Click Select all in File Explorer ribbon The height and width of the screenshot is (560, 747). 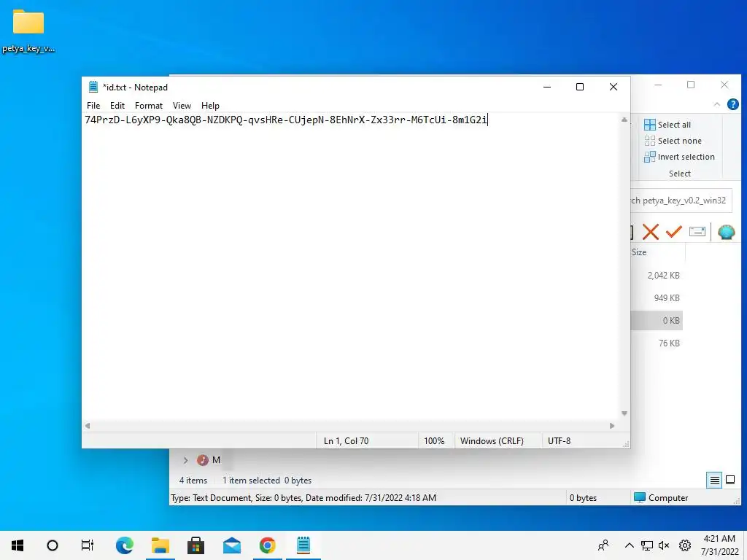[x=667, y=125]
